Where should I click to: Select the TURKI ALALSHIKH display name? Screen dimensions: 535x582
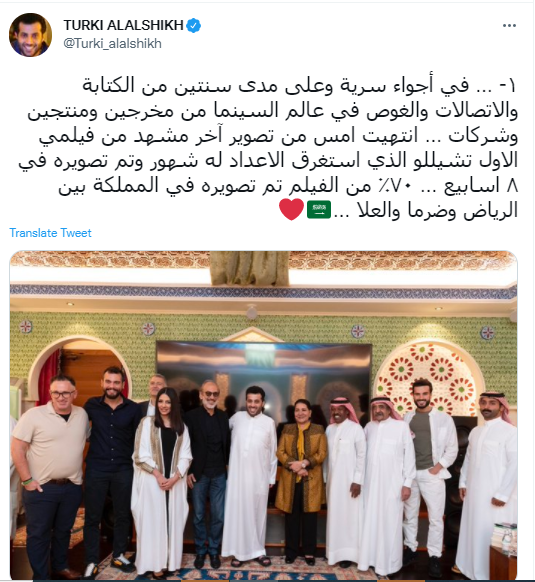(x=123, y=25)
